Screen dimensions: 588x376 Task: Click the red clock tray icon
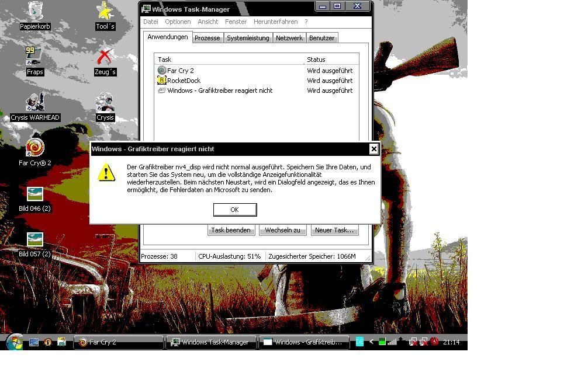point(435,342)
